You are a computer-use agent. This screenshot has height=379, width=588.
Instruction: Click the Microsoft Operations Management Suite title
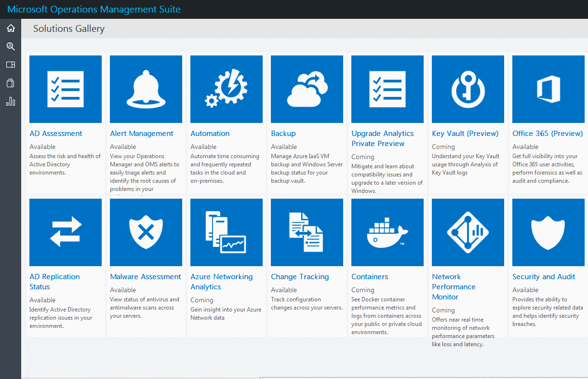point(94,9)
